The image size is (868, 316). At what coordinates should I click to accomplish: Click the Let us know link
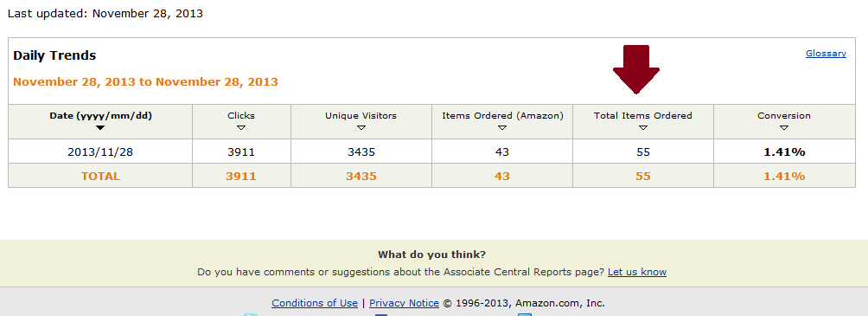coord(637,272)
